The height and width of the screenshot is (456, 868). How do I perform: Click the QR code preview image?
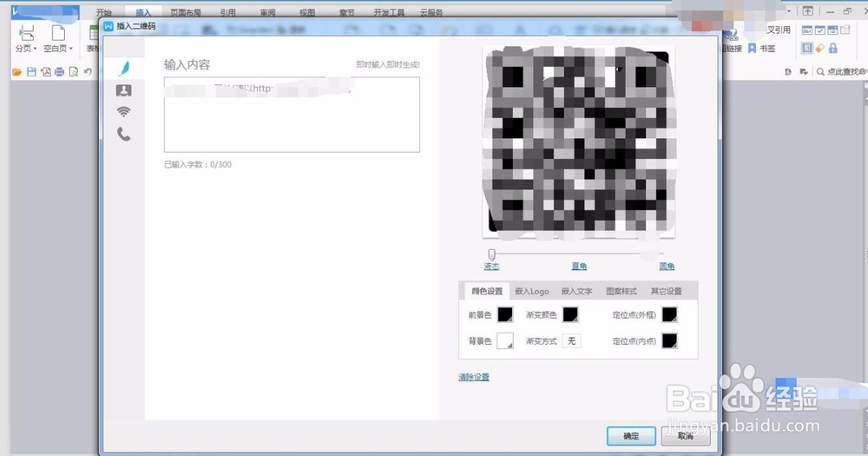tap(578, 142)
